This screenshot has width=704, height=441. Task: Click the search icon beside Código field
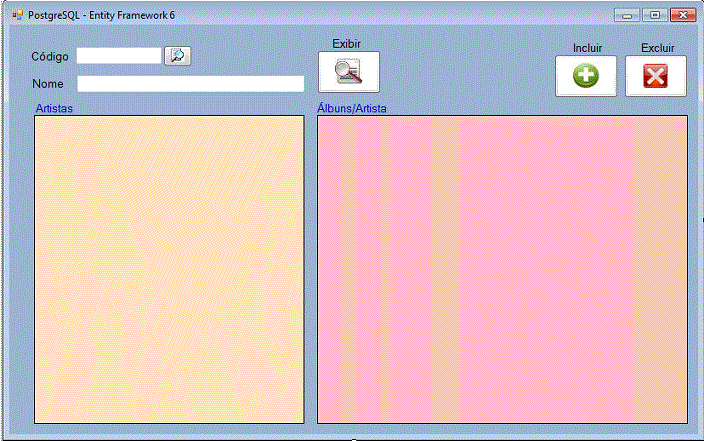click(x=177, y=56)
